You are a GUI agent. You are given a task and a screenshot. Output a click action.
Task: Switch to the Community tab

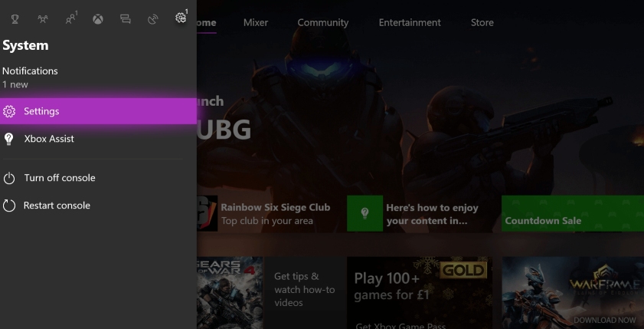(323, 22)
